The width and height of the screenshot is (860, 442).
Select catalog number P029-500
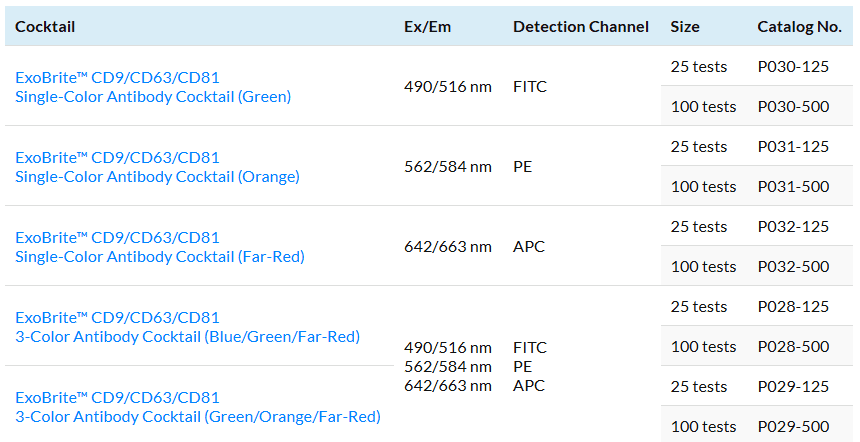(793, 427)
